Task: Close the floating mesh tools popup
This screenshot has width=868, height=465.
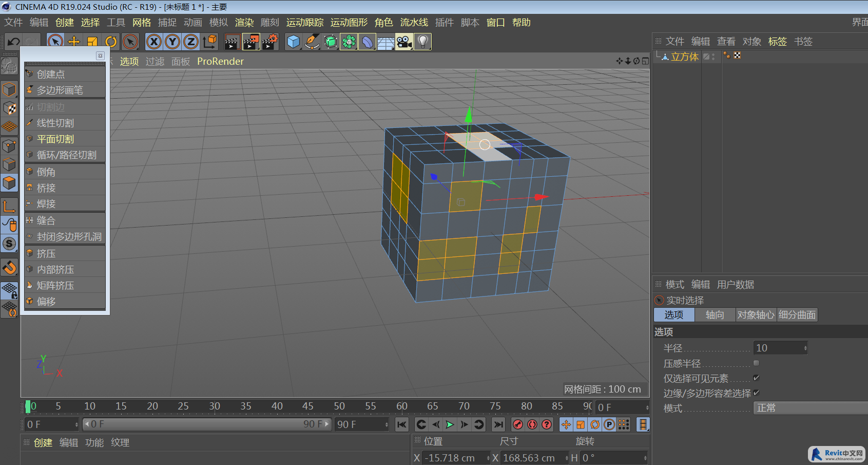Action: tap(100, 55)
